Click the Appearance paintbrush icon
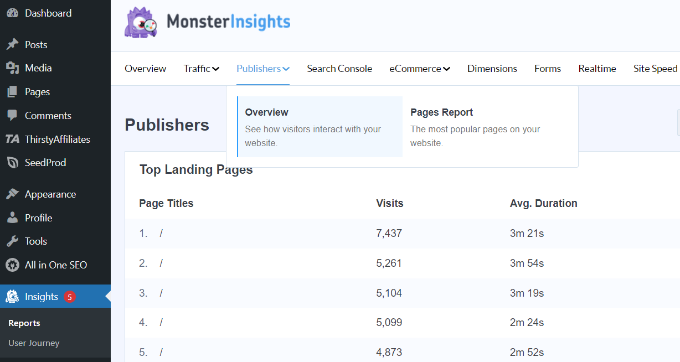680x362 pixels. pyautogui.click(x=12, y=194)
